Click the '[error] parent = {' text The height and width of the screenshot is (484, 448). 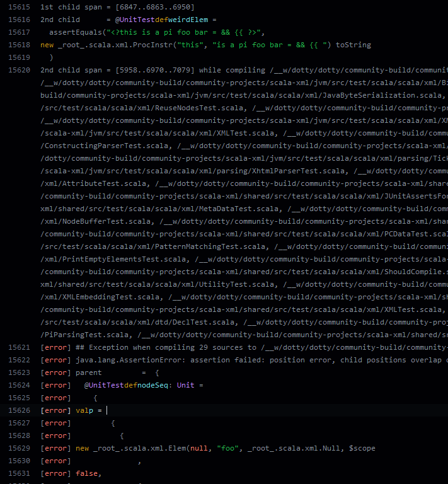(100, 373)
